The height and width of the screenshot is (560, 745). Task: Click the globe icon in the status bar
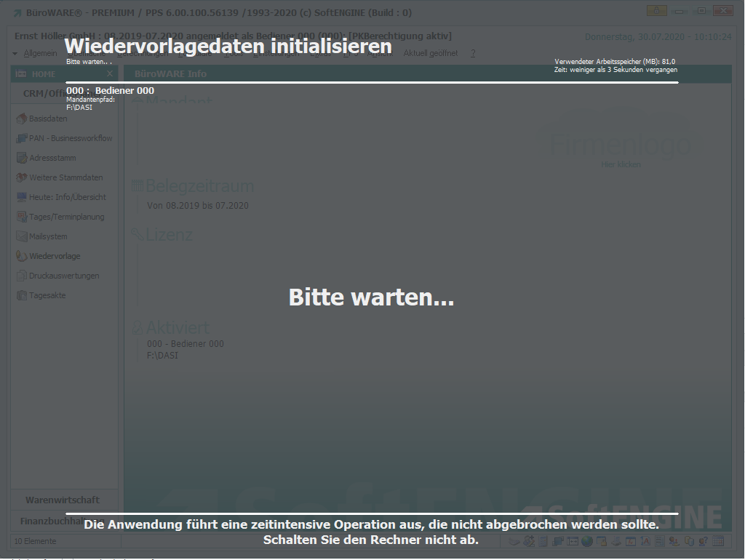click(x=586, y=541)
